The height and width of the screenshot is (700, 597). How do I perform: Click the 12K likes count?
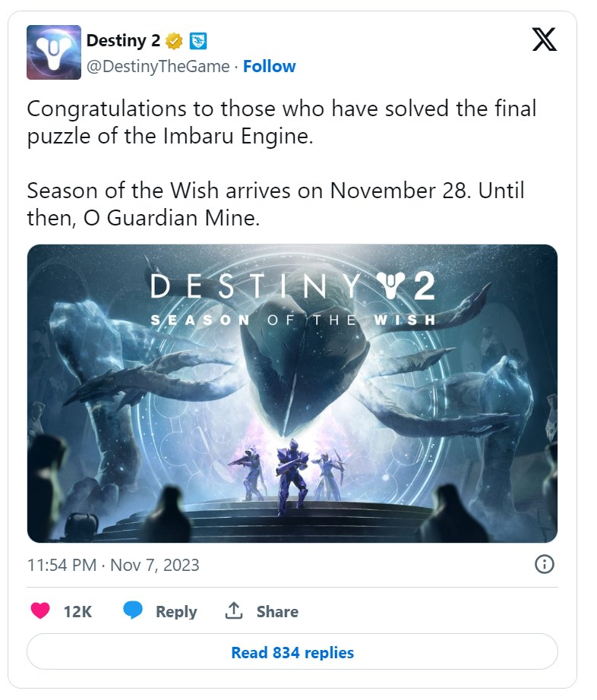coord(77,612)
